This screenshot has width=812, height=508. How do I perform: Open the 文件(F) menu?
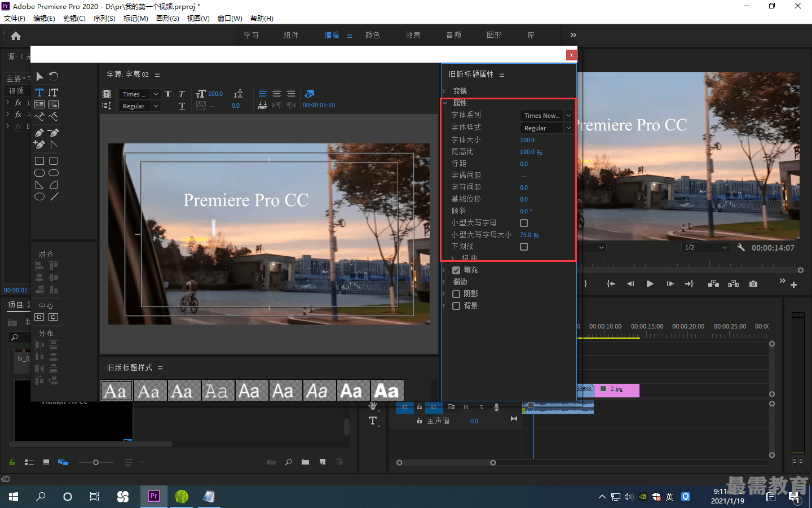(15, 19)
